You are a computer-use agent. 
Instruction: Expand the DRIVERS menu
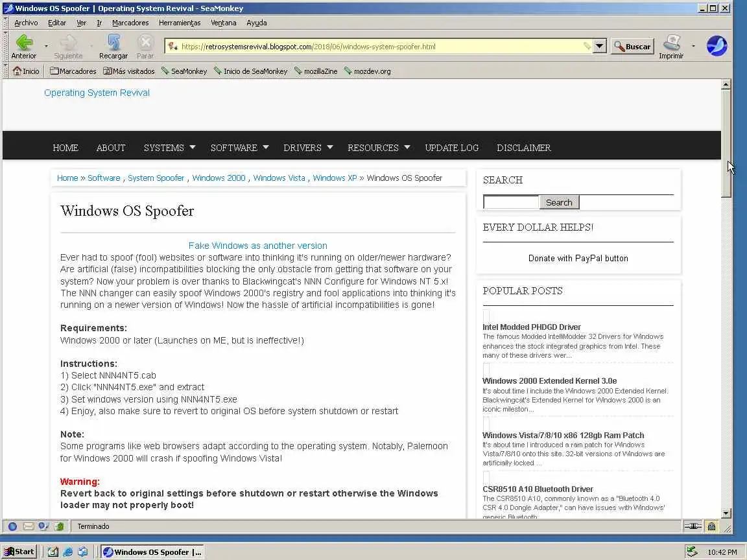[308, 148]
